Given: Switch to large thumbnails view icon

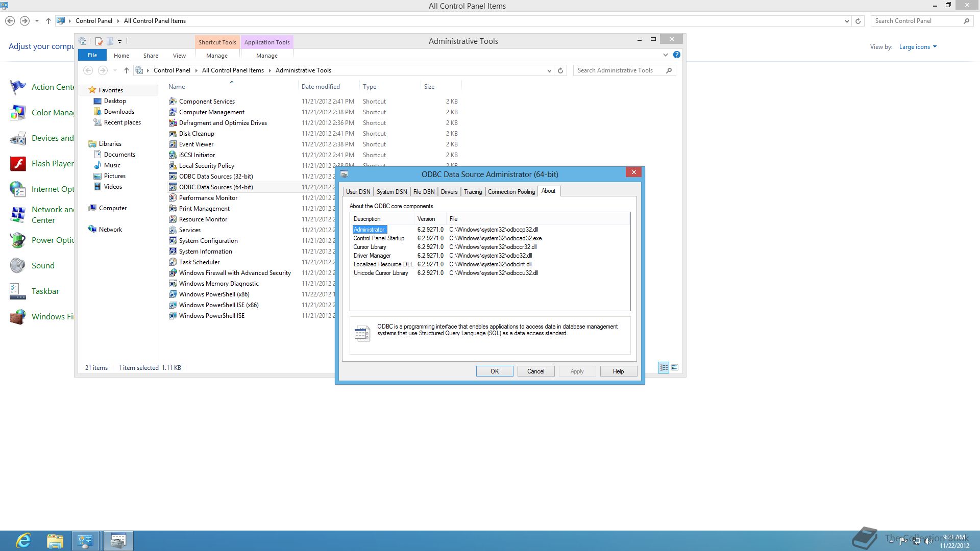Looking at the screenshot, I should click(675, 367).
